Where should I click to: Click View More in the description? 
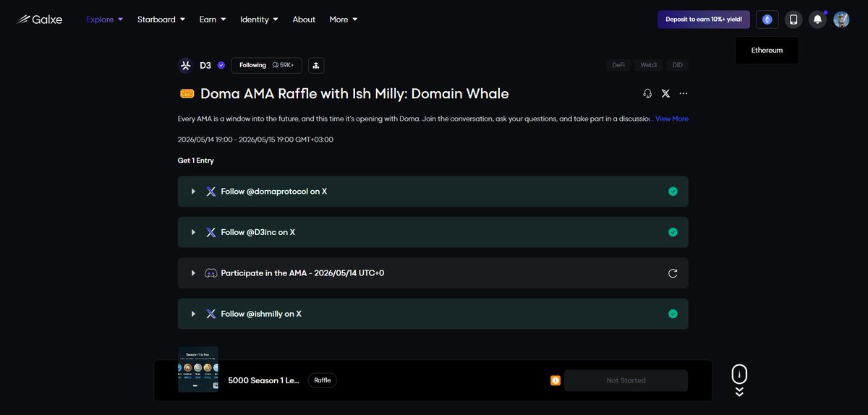[x=672, y=119]
